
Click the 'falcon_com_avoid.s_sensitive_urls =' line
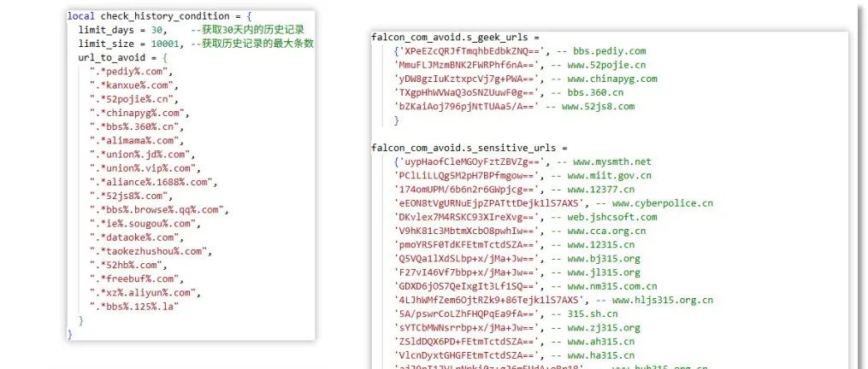(x=469, y=149)
